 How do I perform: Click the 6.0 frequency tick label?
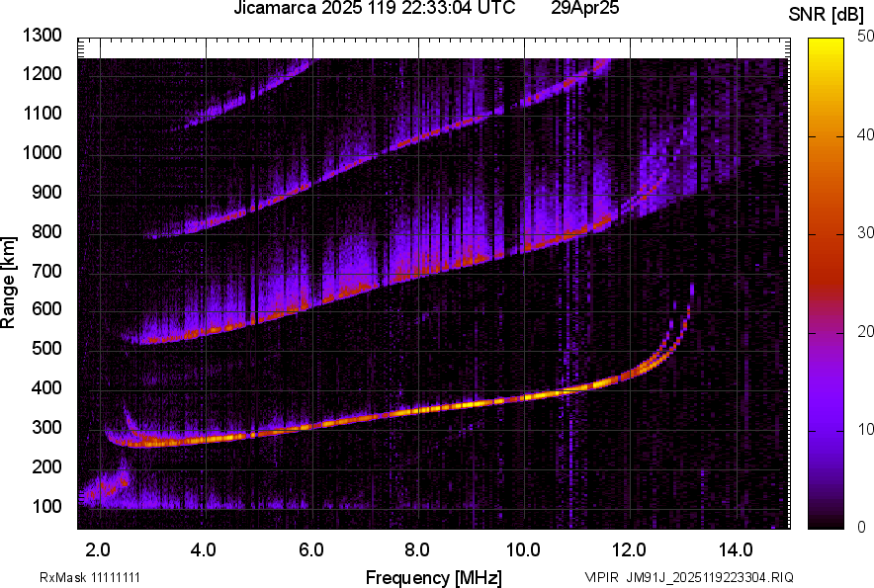[x=311, y=550]
